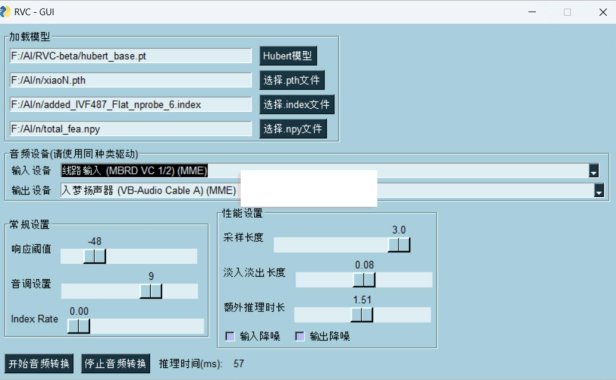Click the 选择.index文件 button
The image size is (616, 380).
click(x=297, y=105)
